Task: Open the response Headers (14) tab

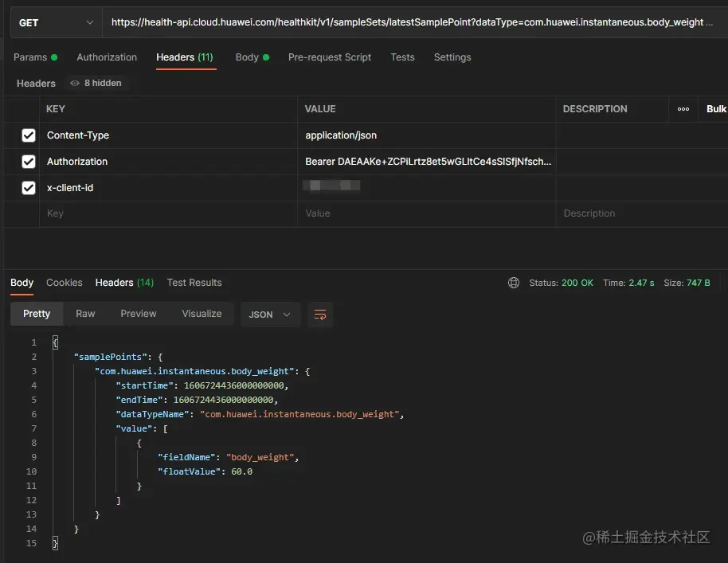Action: pos(124,283)
